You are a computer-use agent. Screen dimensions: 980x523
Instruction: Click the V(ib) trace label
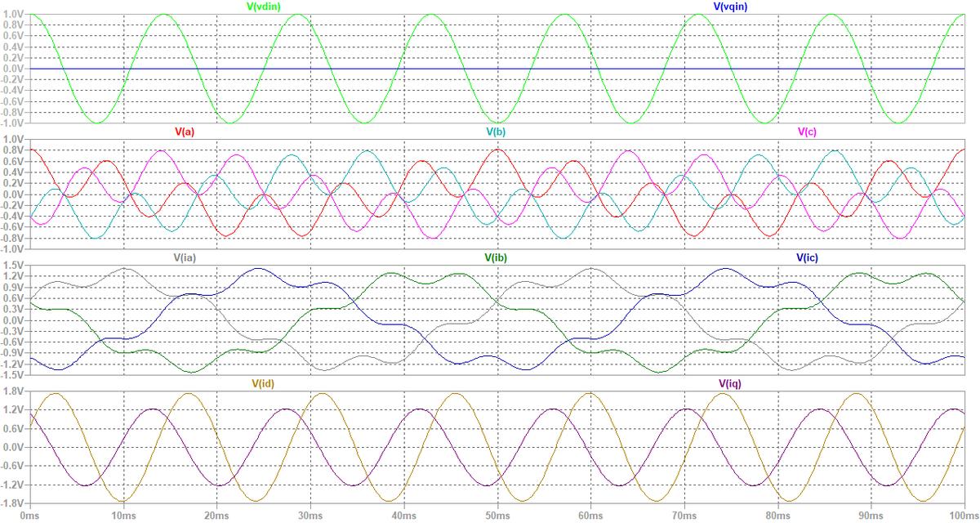pyautogui.click(x=497, y=257)
